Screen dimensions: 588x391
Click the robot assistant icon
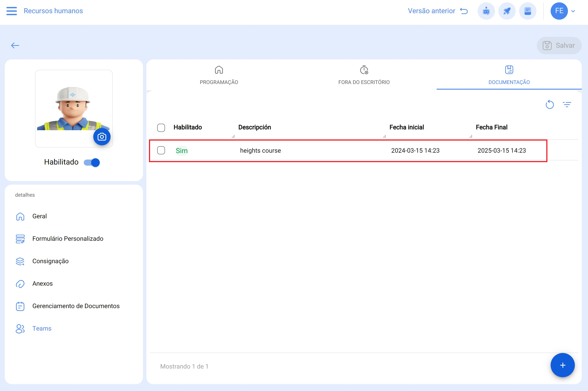[486, 11]
